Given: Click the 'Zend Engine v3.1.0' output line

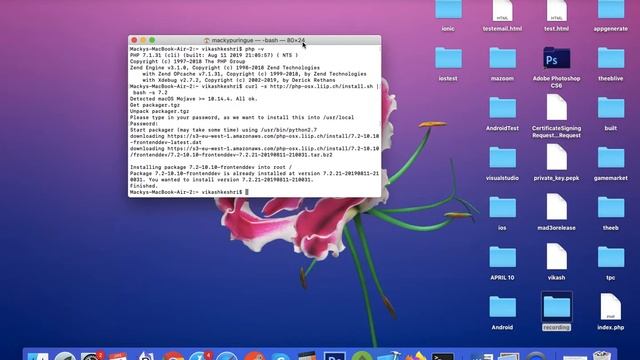Looking at the screenshot, I should click(225, 68).
